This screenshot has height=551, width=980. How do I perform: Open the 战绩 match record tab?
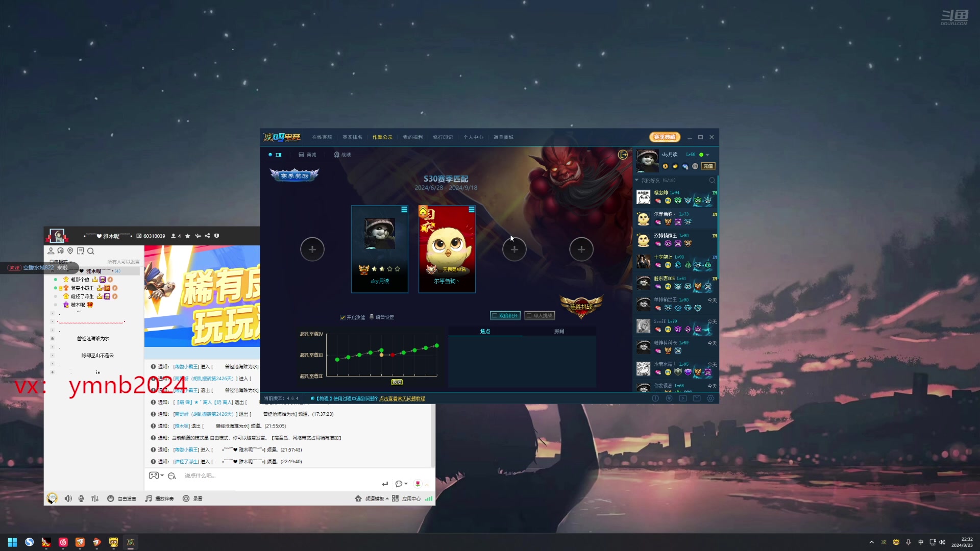coord(342,155)
